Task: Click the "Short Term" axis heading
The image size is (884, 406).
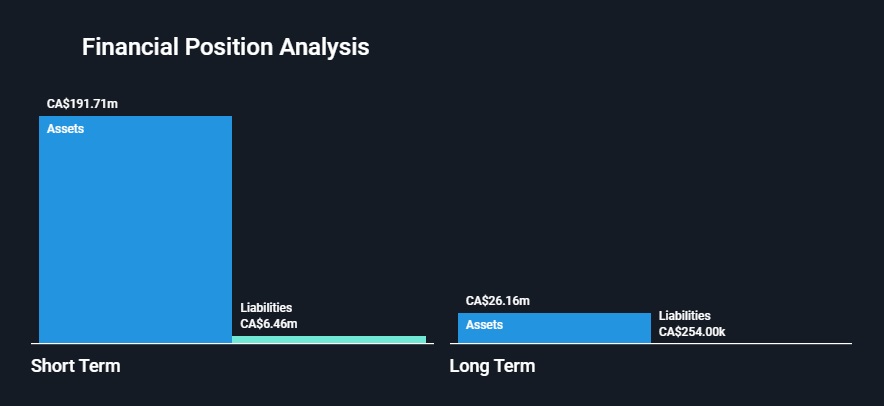Action: [x=76, y=366]
